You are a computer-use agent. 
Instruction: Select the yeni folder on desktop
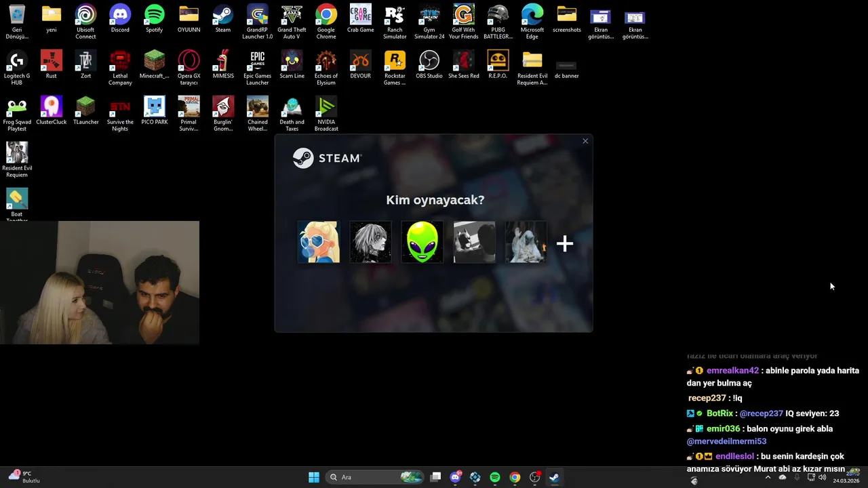(52, 18)
